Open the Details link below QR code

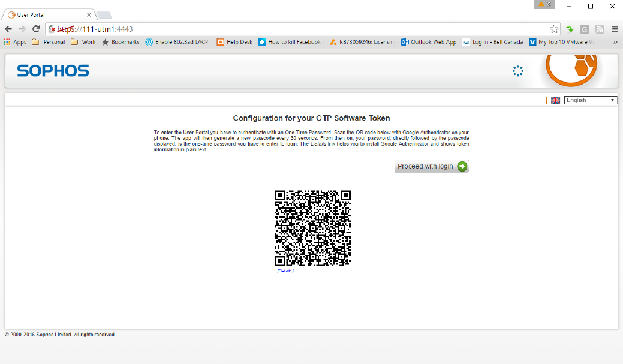[285, 271]
